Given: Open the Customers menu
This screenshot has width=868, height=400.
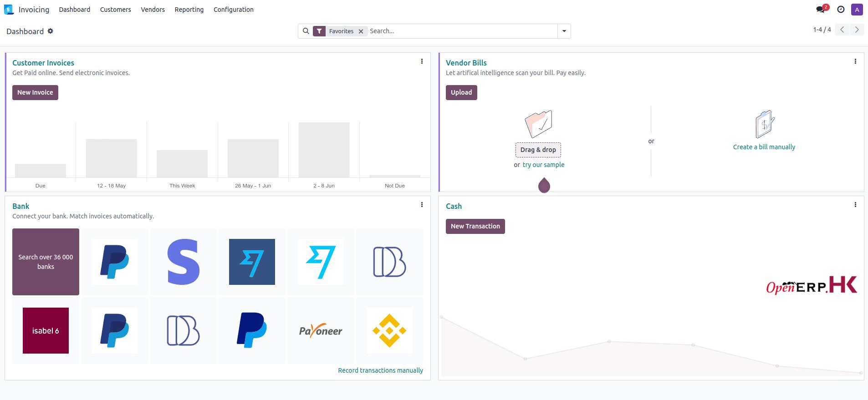Looking at the screenshot, I should point(116,10).
